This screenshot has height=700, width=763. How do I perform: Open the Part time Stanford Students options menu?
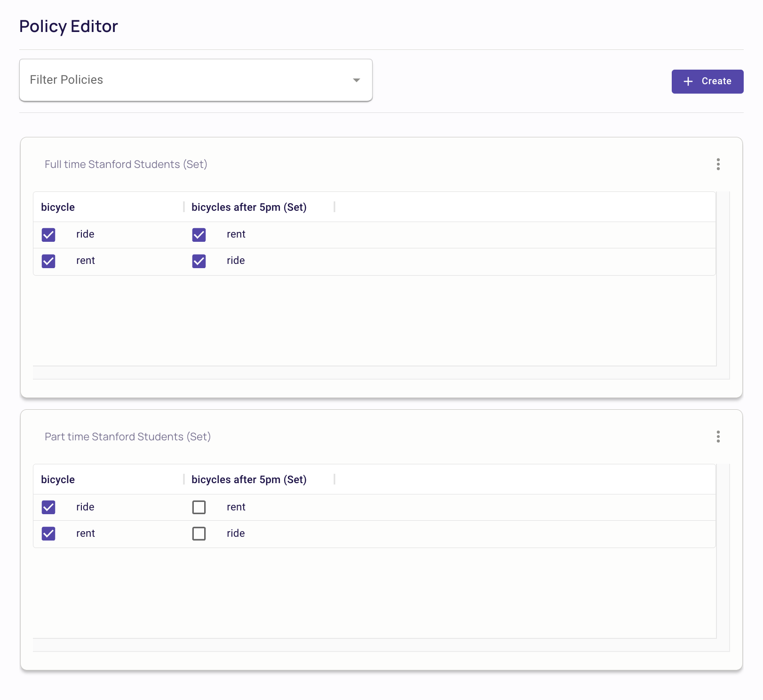pos(718,437)
